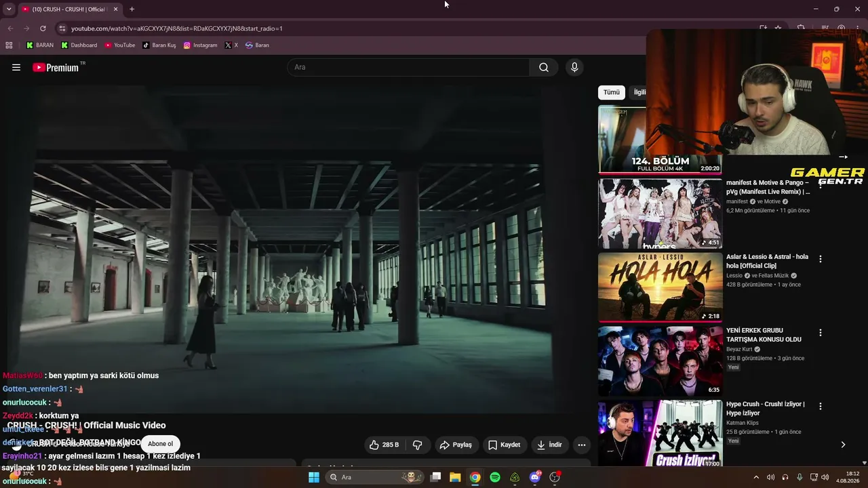Open Spotify from the taskbar
This screenshot has height=488, width=868.
coord(495,477)
